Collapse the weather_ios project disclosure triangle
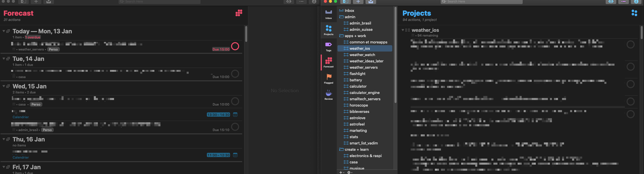The height and width of the screenshot is (174, 644). point(403,30)
